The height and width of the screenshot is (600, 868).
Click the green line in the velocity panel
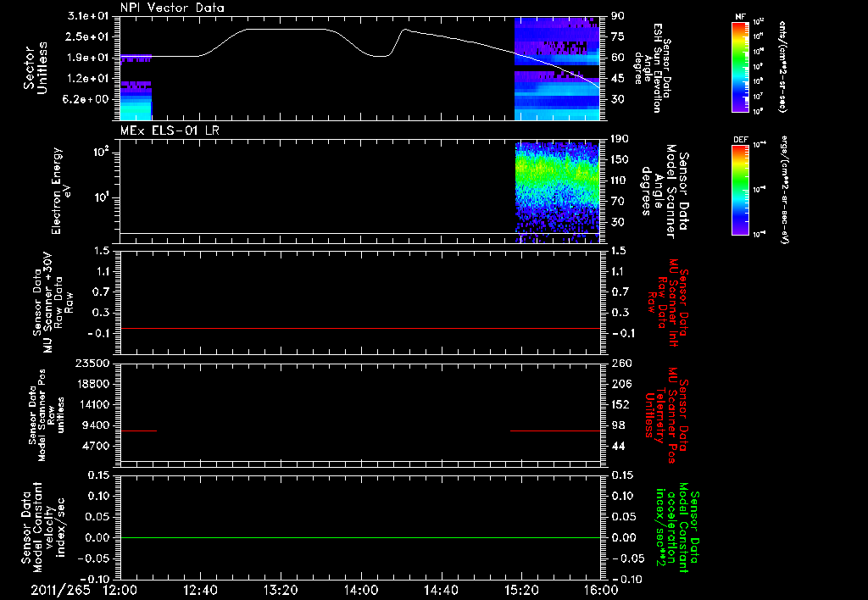(x=360, y=537)
